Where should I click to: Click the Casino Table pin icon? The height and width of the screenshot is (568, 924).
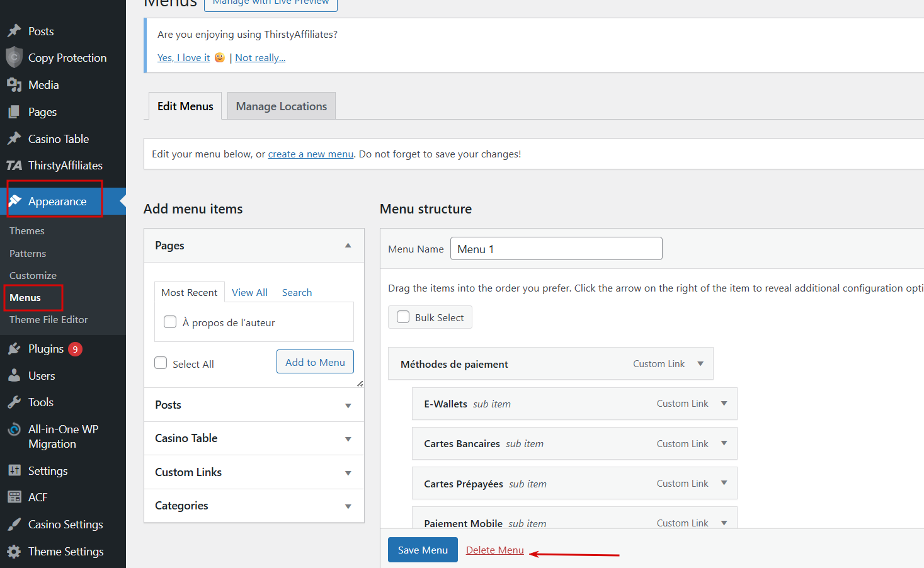tap(14, 139)
